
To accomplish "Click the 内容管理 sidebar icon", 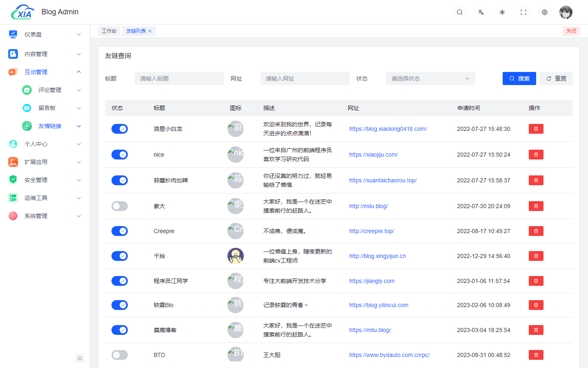I will click(13, 54).
